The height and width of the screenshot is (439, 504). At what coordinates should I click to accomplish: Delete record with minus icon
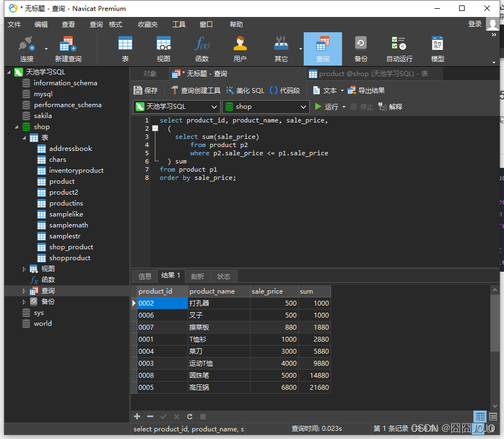point(150,417)
